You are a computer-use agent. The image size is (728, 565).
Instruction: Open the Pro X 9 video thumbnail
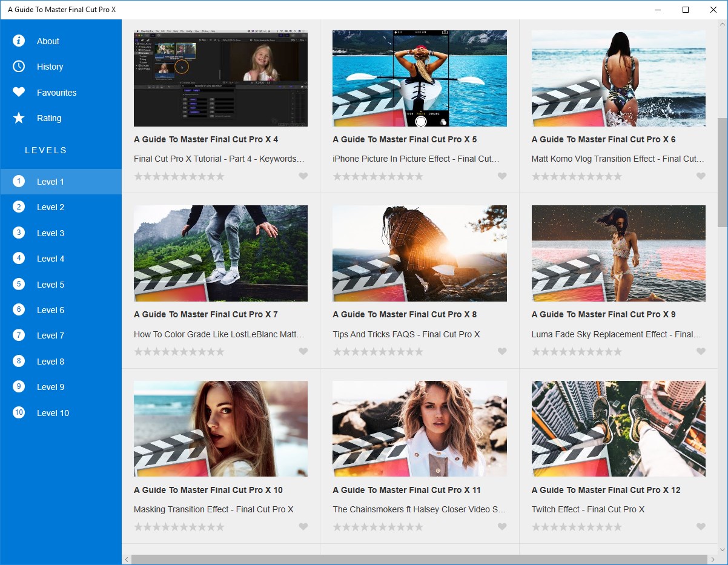click(x=618, y=253)
